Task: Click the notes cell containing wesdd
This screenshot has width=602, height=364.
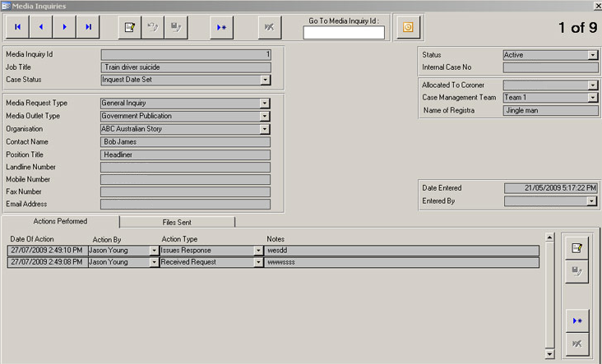Action: coord(401,251)
